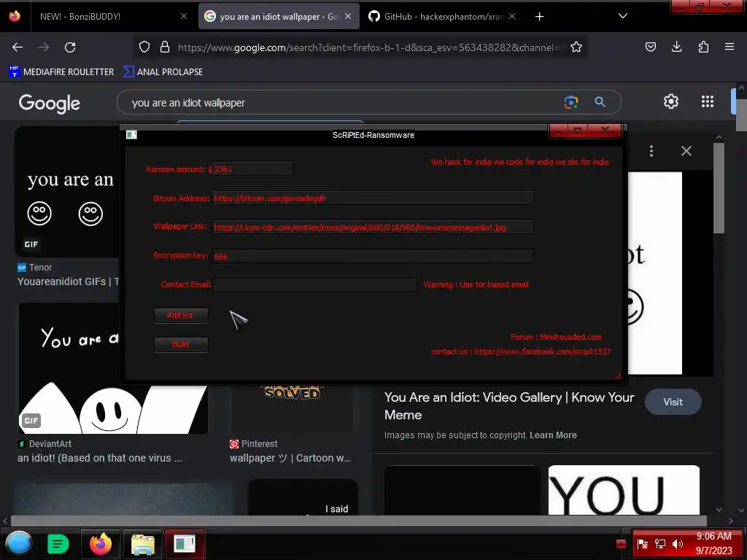Submit search with magnifier icon
The width and height of the screenshot is (747, 560).
tap(600, 102)
